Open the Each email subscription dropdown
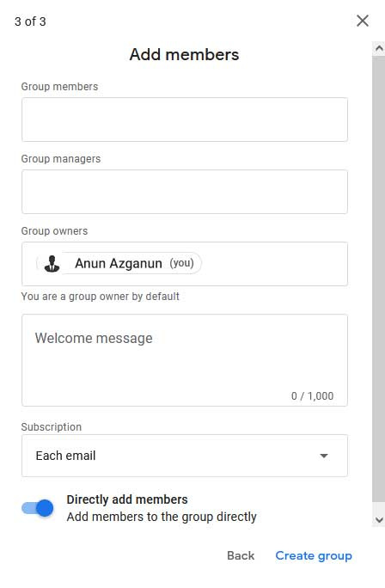Viewport: 385px width, 588px height. (185, 456)
